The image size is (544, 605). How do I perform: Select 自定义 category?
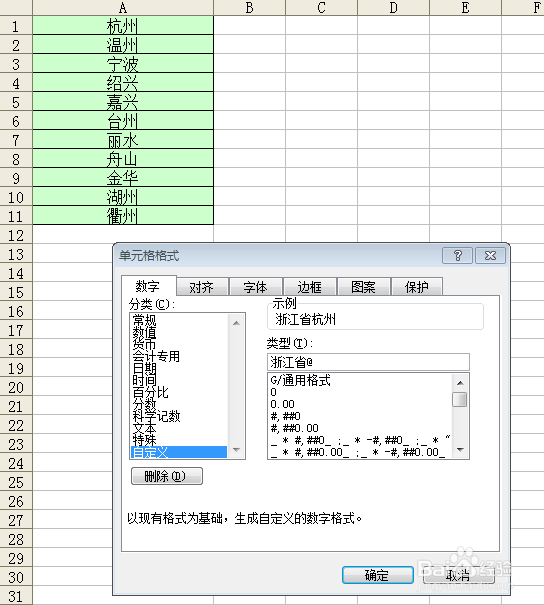(x=179, y=452)
